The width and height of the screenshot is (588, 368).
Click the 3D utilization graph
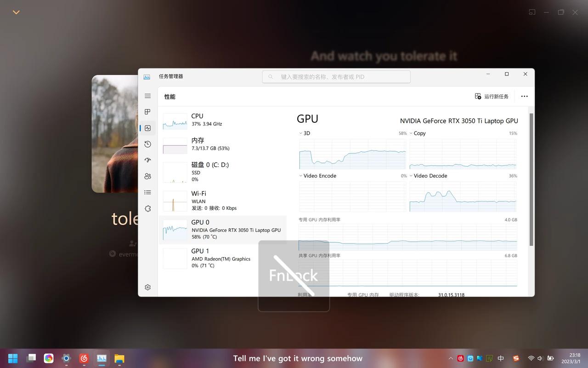pyautogui.click(x=353, y=154)
